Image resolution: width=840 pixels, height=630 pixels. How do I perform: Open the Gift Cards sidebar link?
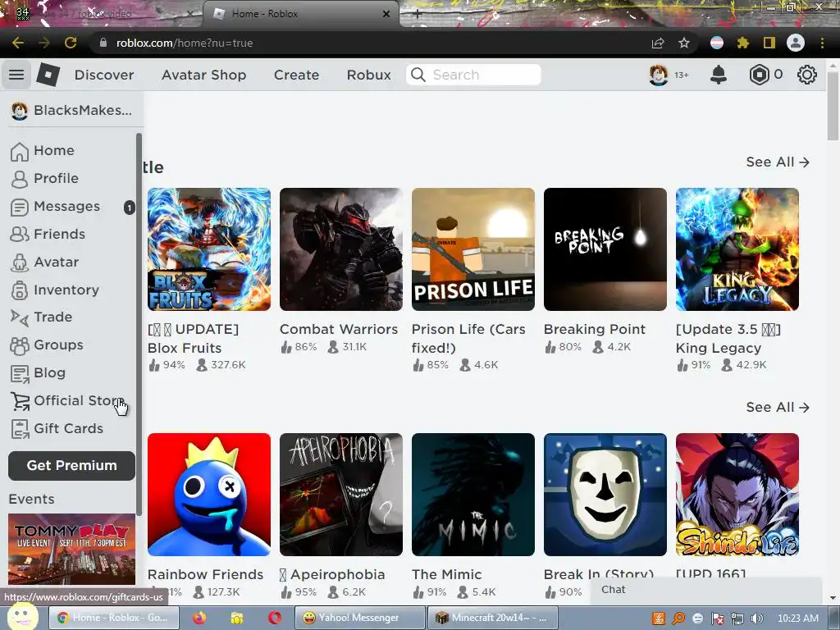click(69, 428)
